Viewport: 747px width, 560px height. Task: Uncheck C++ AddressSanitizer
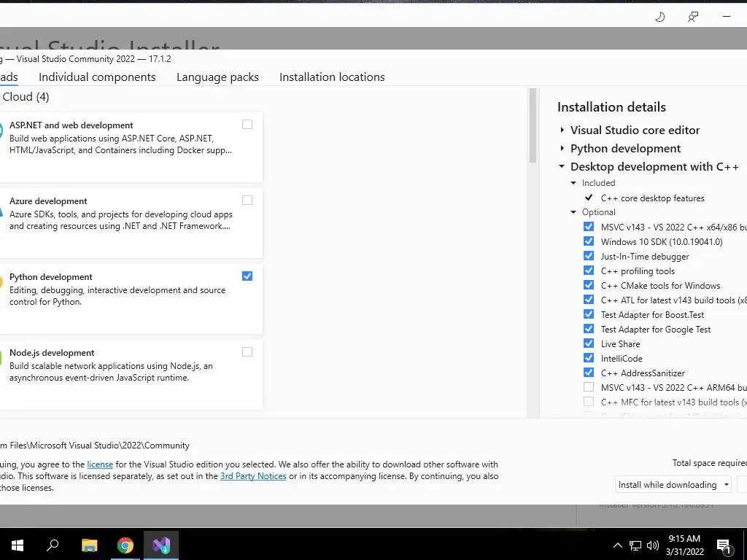(589, 373)
